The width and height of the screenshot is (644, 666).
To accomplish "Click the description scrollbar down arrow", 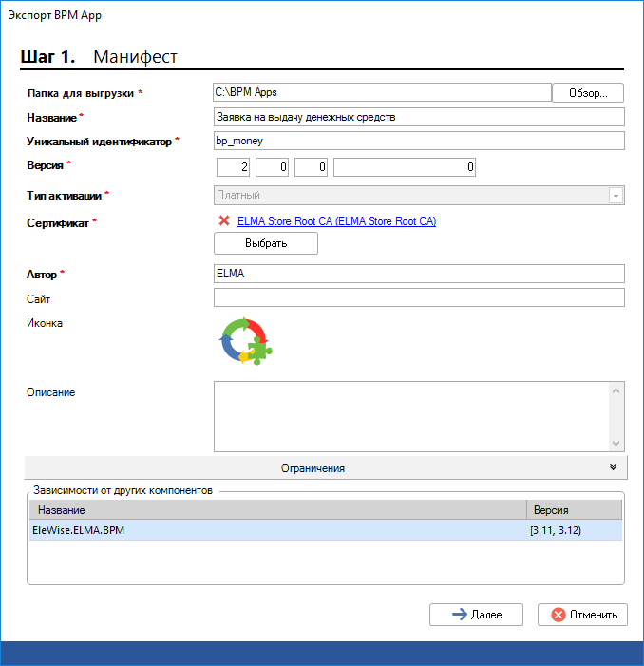I will point(616,444).
